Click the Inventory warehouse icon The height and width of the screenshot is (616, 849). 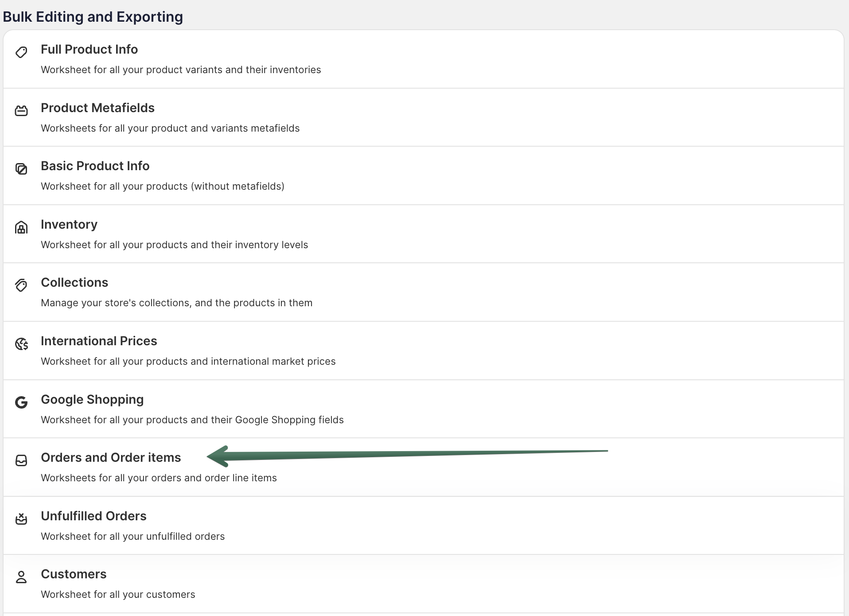(x=21, y=227)
